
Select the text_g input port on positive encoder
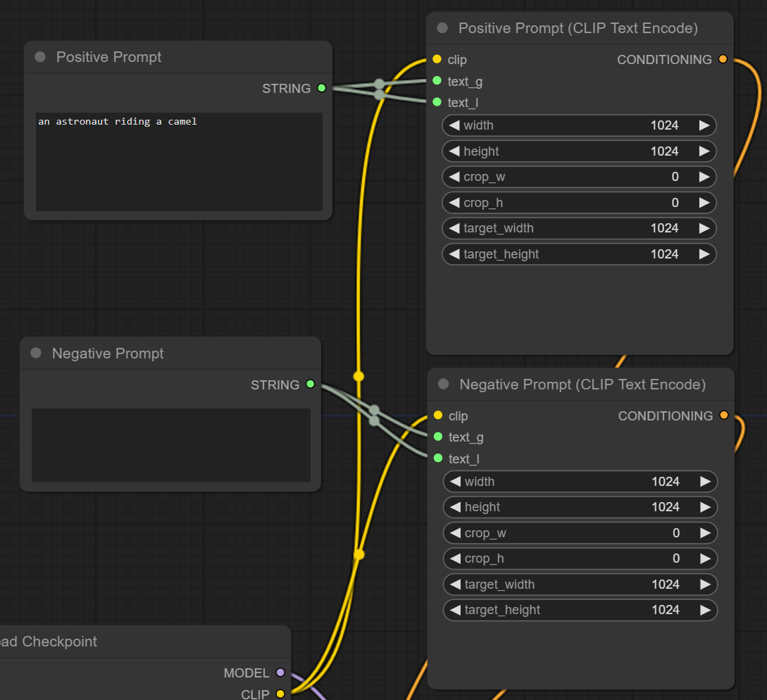click(437, 82)
